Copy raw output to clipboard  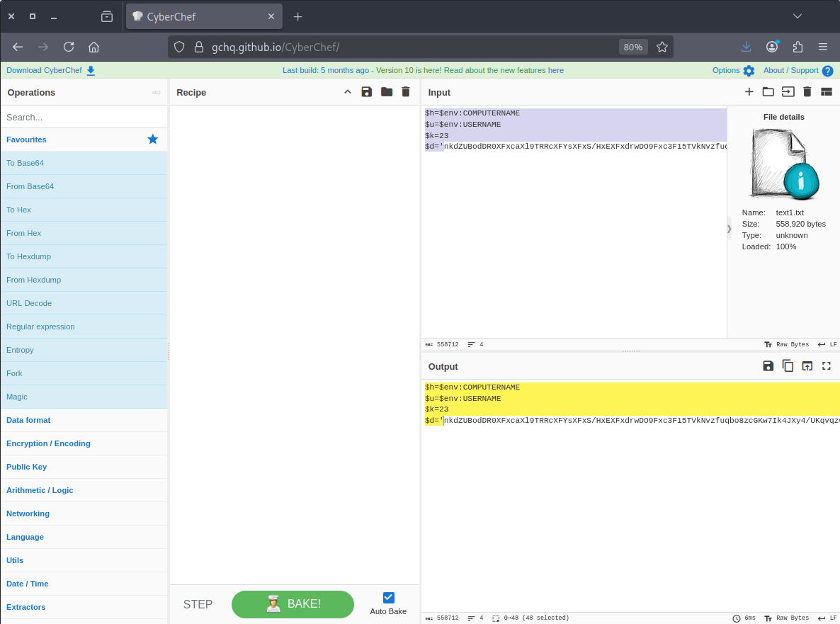coord(788,366)
